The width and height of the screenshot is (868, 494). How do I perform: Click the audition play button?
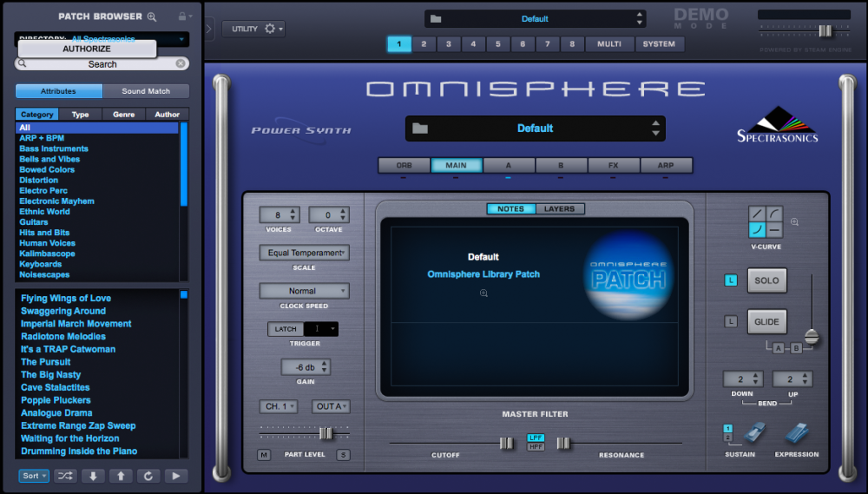pos(176,476)
